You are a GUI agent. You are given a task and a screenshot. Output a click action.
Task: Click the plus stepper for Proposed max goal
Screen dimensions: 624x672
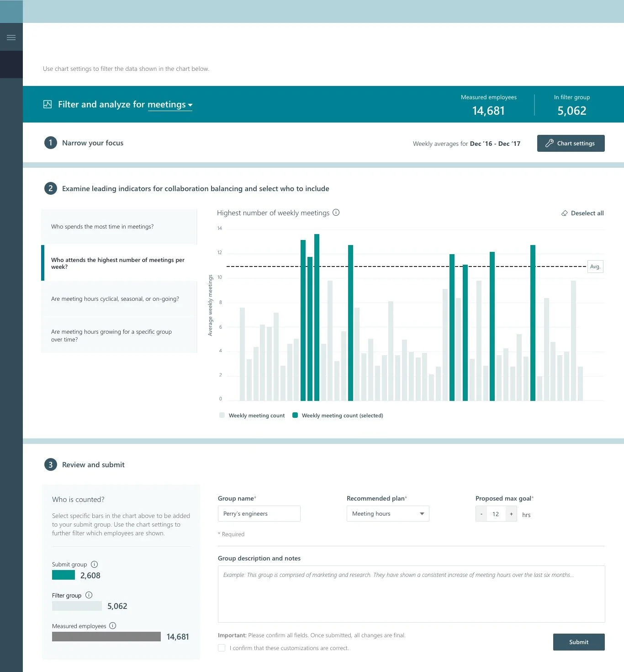[511, 513]
